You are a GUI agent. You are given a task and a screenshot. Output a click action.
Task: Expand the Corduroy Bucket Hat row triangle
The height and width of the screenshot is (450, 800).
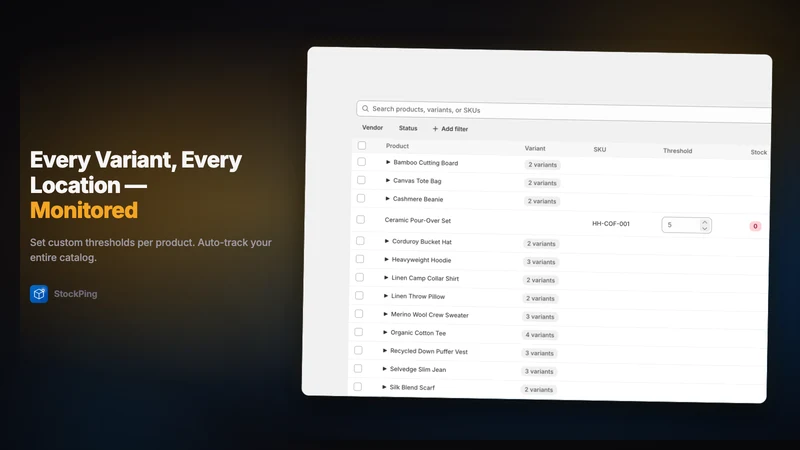[387, 241]
